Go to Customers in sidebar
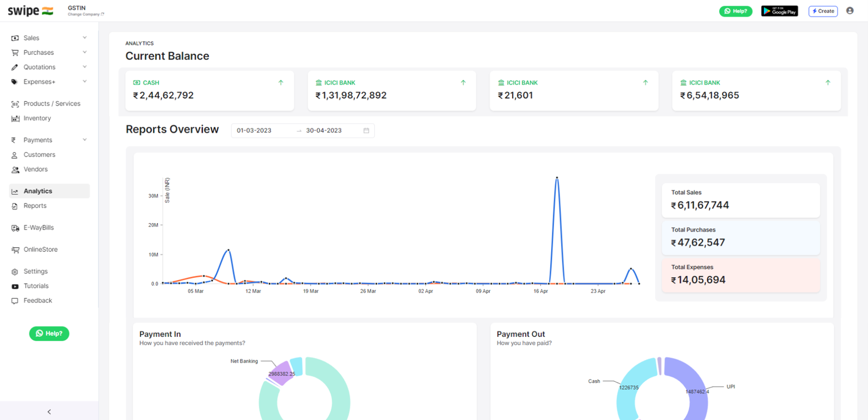This screenshot has width=868, height=420. pos(39,155)
